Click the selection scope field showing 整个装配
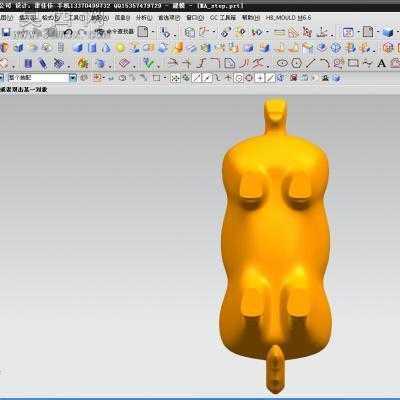Screen dimensions: 400x400 tap(38, 78)
